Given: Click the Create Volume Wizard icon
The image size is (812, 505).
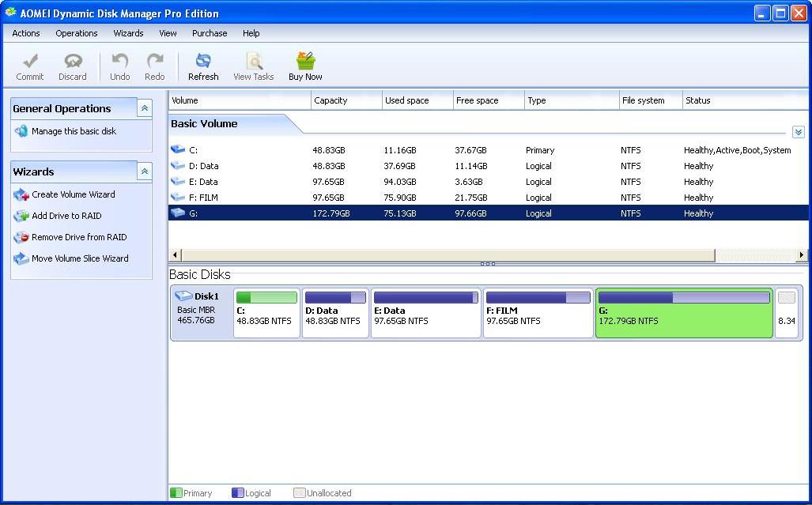Looking at the screenshot, I should pos(21,194).
